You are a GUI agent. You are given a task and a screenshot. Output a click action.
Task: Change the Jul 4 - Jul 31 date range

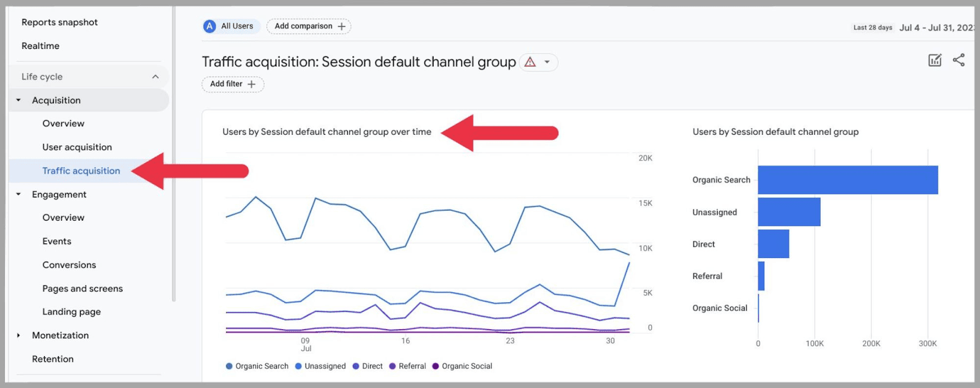click(935, 28)
